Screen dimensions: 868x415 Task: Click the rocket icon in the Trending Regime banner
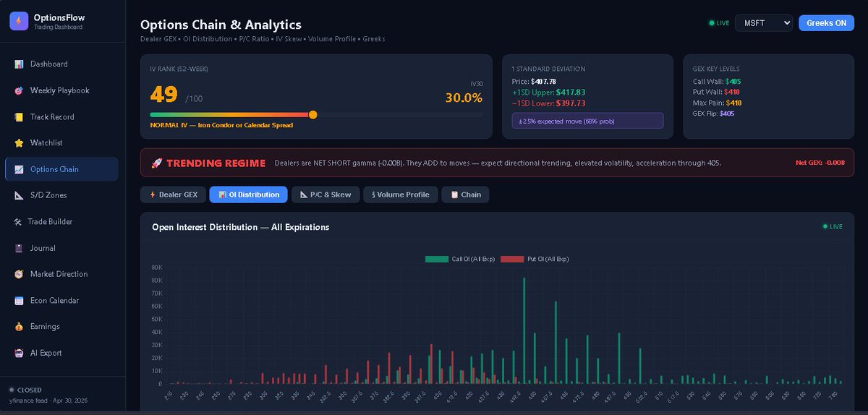156,163
